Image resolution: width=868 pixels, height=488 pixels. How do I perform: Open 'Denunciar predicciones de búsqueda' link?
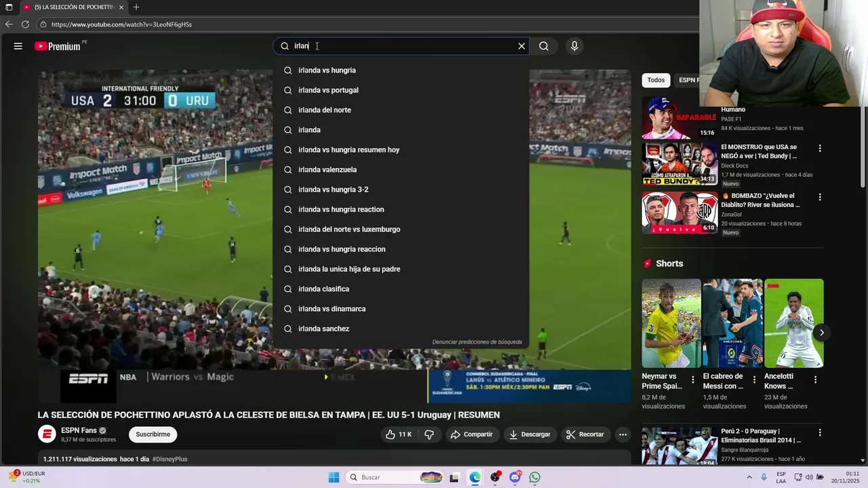[x=477, y=342]
